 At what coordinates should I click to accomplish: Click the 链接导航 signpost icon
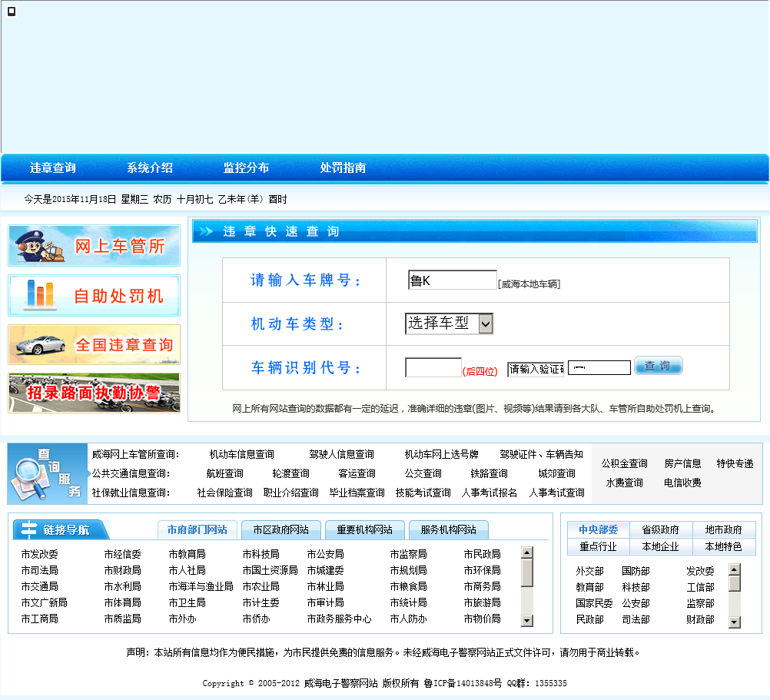click(29, 529)
